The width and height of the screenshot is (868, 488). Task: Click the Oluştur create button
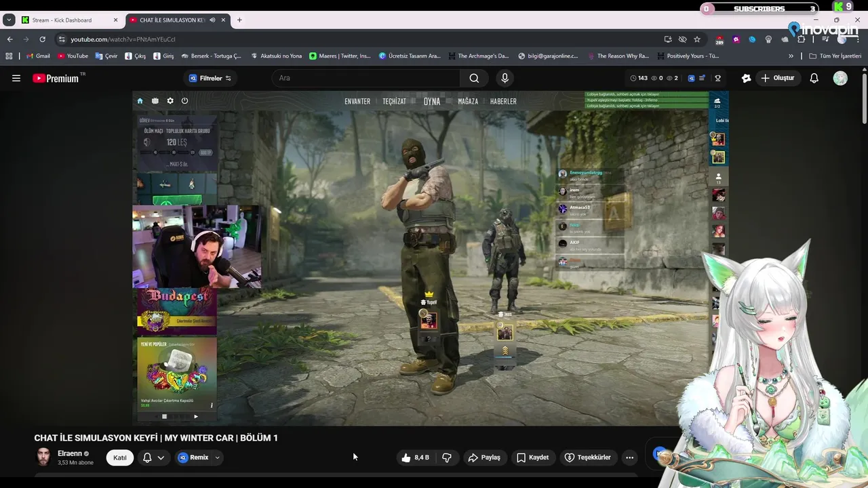pyautogui.click(x=777, y=78)
